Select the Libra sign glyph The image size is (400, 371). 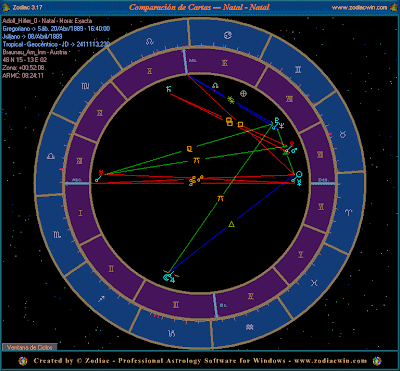coord(51,156)
